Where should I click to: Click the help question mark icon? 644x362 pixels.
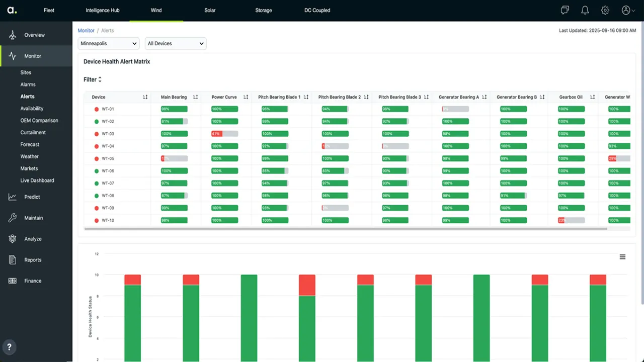coord(9,347)
